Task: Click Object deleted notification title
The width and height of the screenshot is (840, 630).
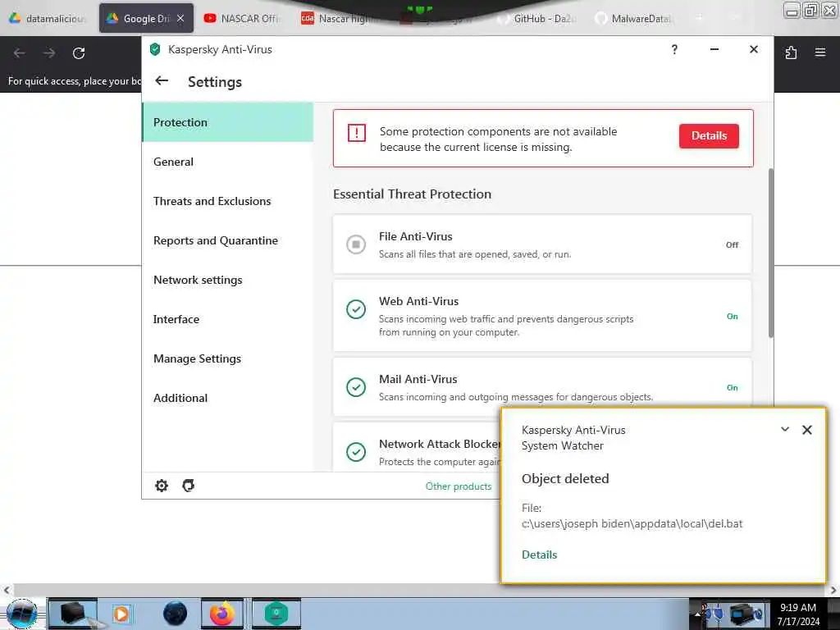Action: 565,478
